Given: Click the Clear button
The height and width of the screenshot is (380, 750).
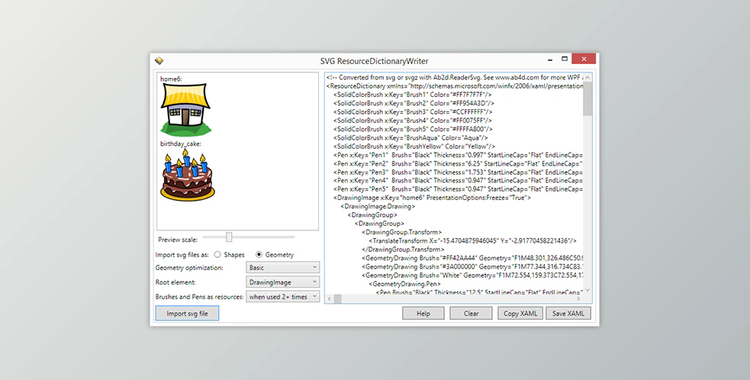Looking at the screenshot, I should click(x=471, y=313).
